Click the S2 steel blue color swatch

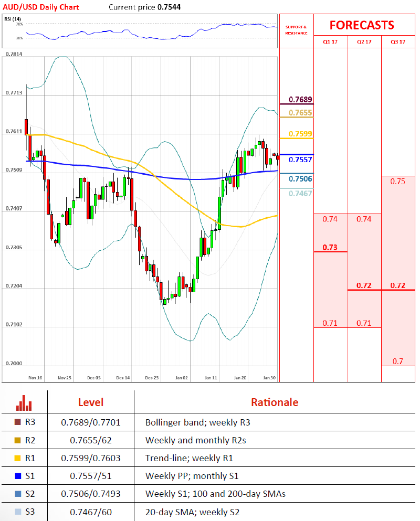point(18,494)
